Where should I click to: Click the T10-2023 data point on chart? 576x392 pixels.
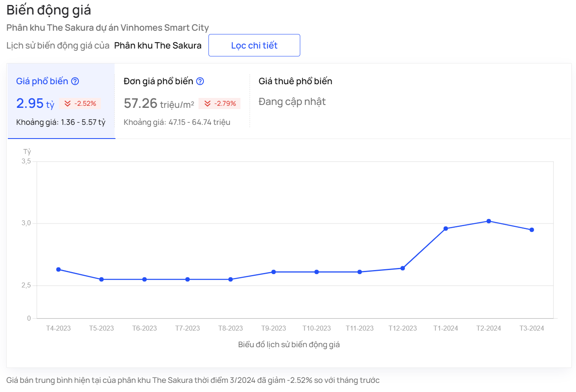(317, 272)
